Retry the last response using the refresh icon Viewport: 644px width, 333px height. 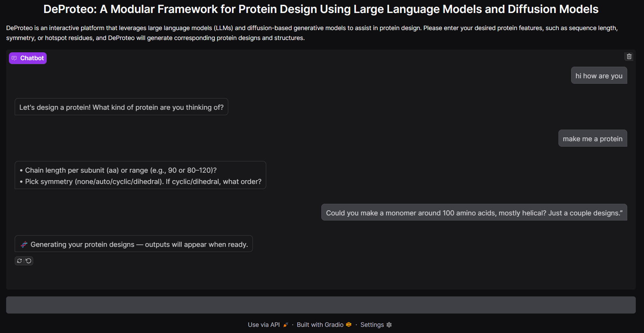pos(20,261)
